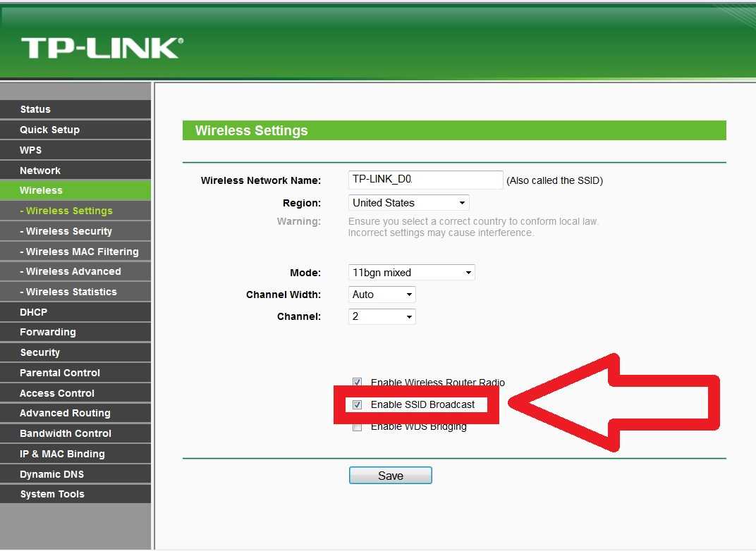Open Quick Setup in sidebar
This screenshot has height=551, width=756.
(75, 130)
